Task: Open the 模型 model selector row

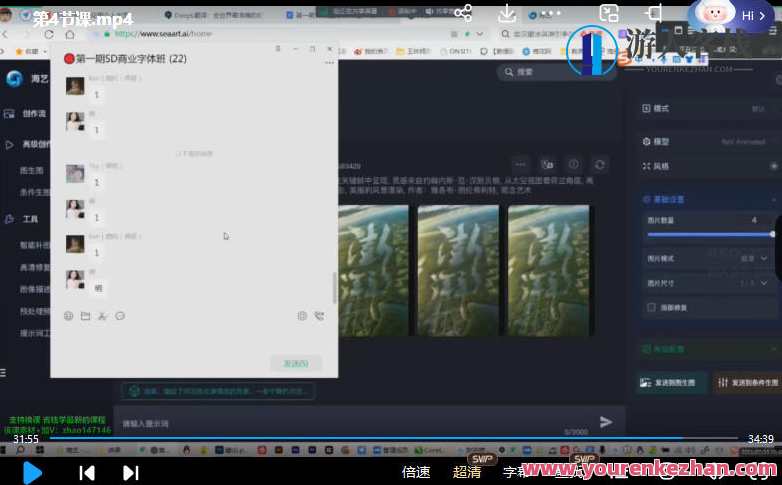Action: (709, 142)
